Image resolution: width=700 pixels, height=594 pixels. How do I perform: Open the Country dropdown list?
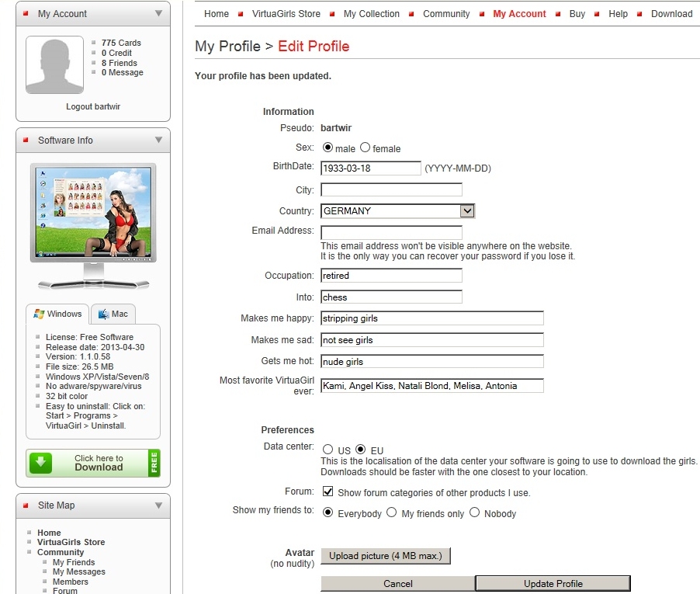(466, 210)
